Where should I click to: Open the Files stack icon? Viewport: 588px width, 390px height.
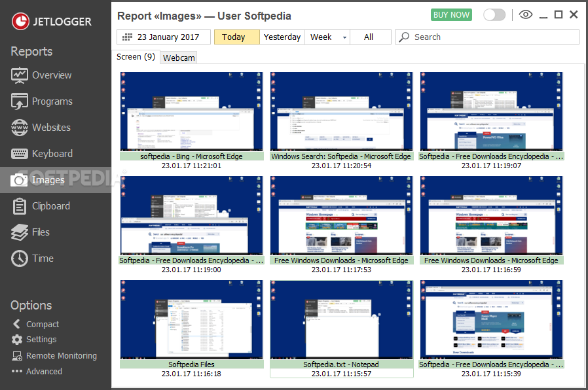pyautogui.click(x=19, y=232)
